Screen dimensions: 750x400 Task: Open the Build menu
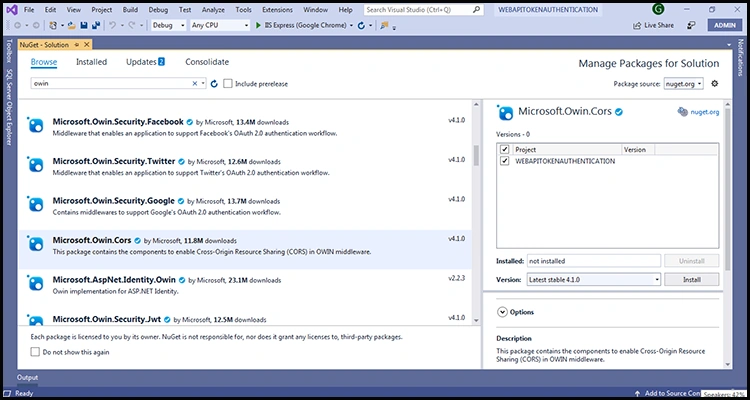coord(130,10)
